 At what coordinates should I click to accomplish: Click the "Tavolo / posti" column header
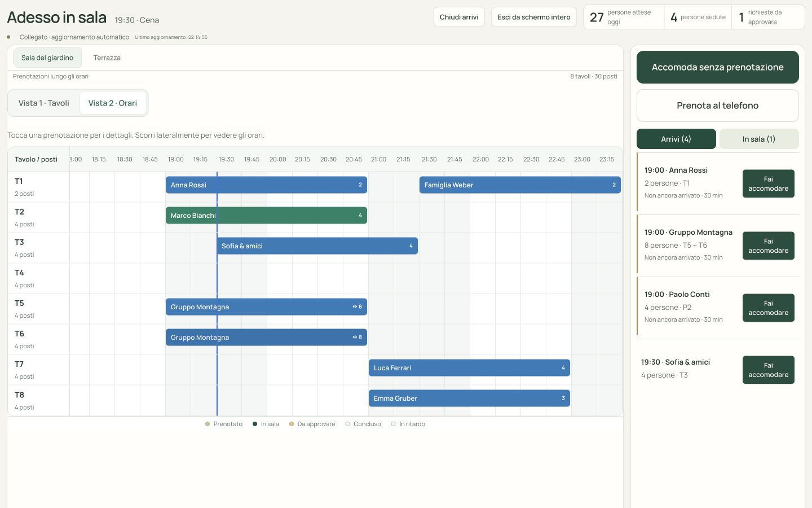tap(36, 160)
